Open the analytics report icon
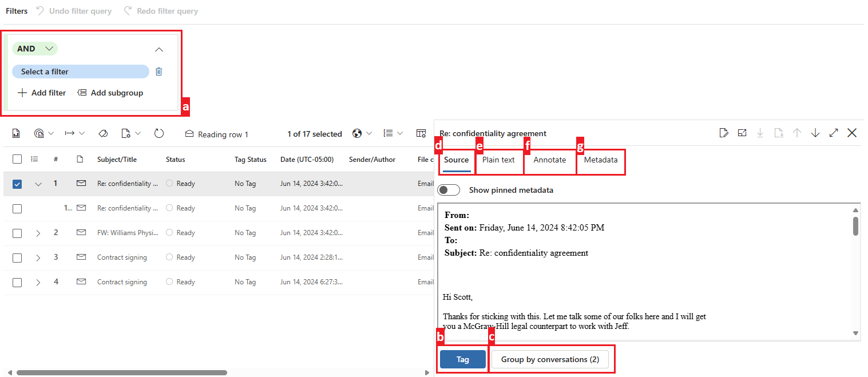The width and height of the screenshot is (868, 377). coord(16,133)
